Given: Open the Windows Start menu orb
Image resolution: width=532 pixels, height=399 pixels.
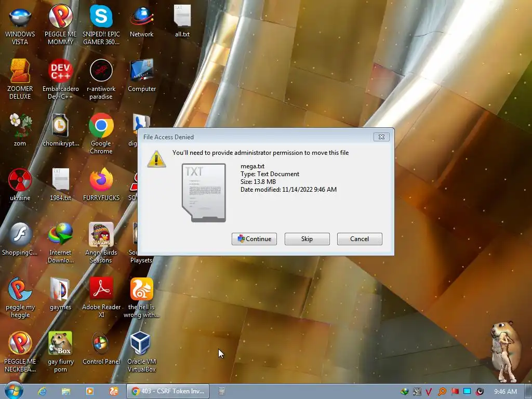Looking at the screenshot, I should pos(14,391).
